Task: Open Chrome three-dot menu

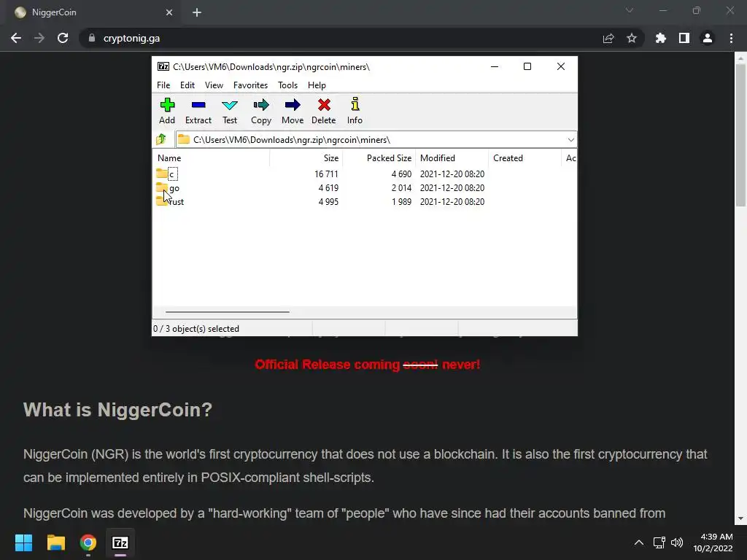Action: tap(731, 38)
